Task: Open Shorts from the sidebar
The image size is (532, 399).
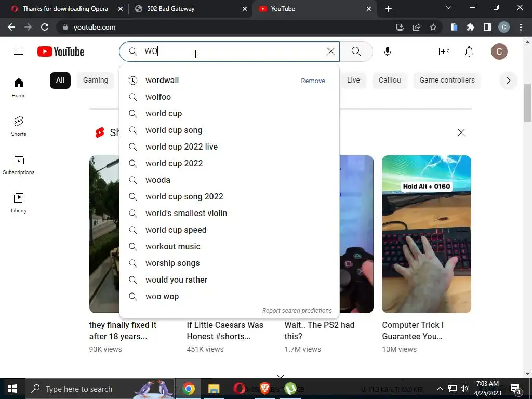Action: (19, 126)
